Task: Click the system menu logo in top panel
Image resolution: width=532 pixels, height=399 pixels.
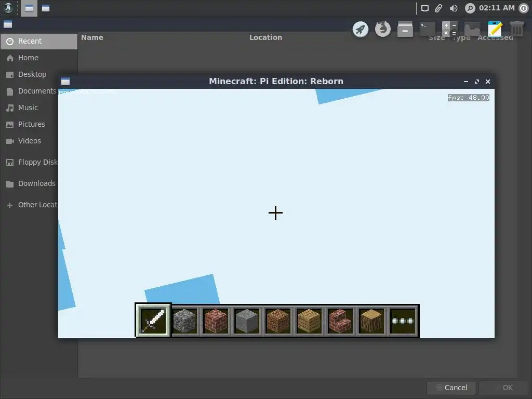Action: [8, 8]
